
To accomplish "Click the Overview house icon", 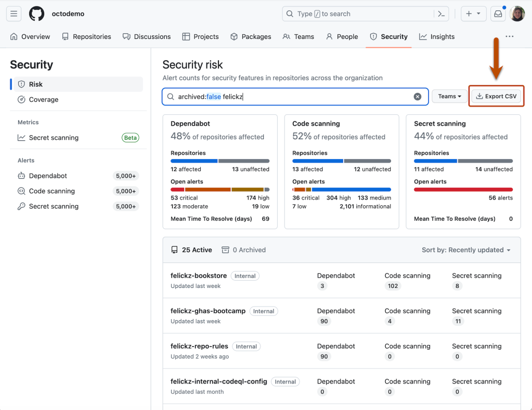I will point(14,36).
